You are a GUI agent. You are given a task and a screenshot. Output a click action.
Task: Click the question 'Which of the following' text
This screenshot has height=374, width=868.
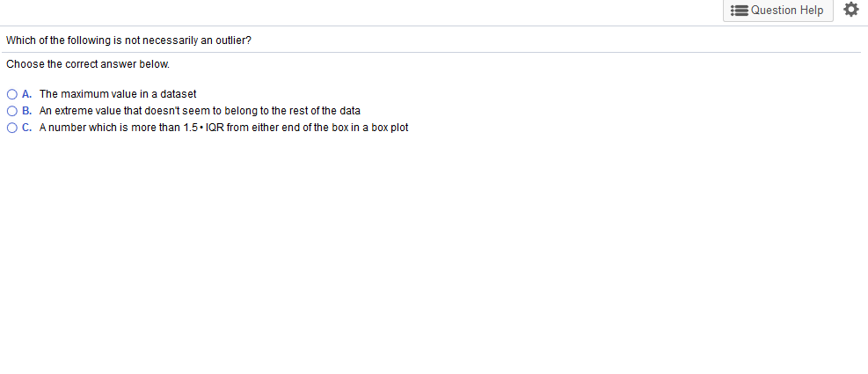pos(128,40)
